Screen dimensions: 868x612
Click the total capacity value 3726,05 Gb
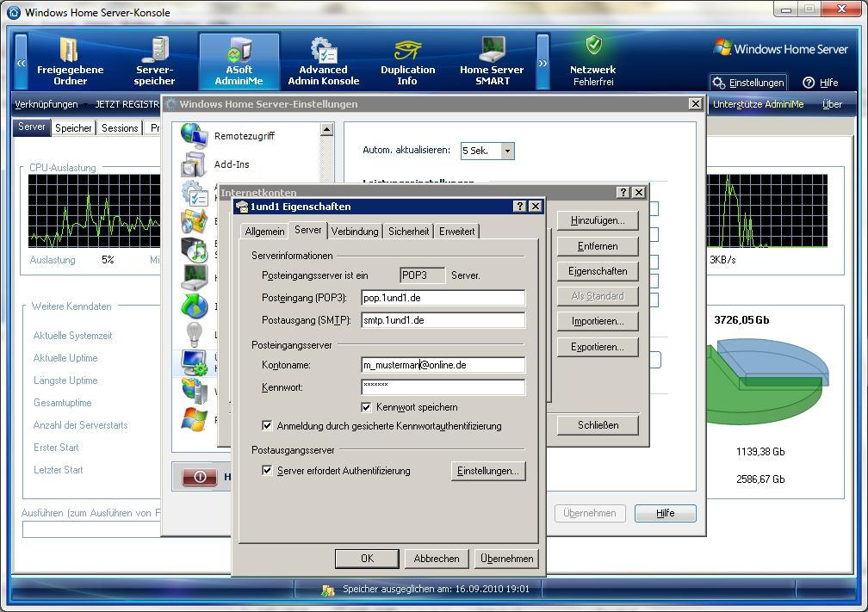click(x=741, y=320)
